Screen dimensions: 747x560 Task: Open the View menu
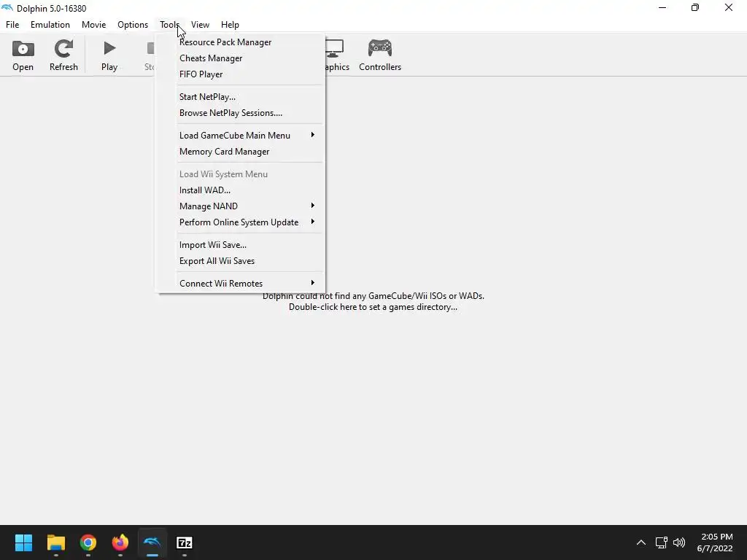(200, 25)
